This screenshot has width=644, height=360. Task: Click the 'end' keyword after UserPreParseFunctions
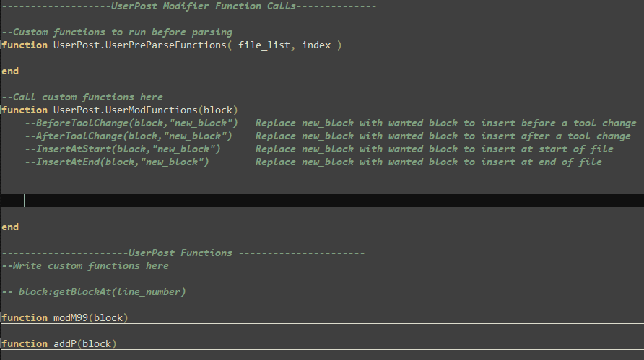pyautogui.click(x=10, y=71)
